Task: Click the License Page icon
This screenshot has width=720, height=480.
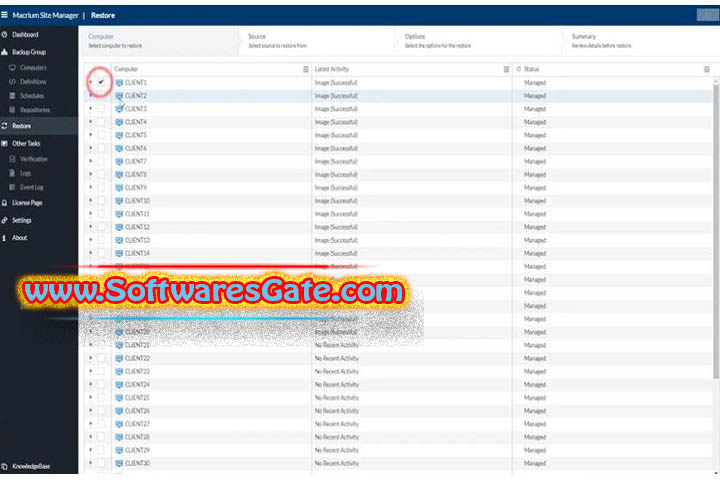Action: coord(4,203)
